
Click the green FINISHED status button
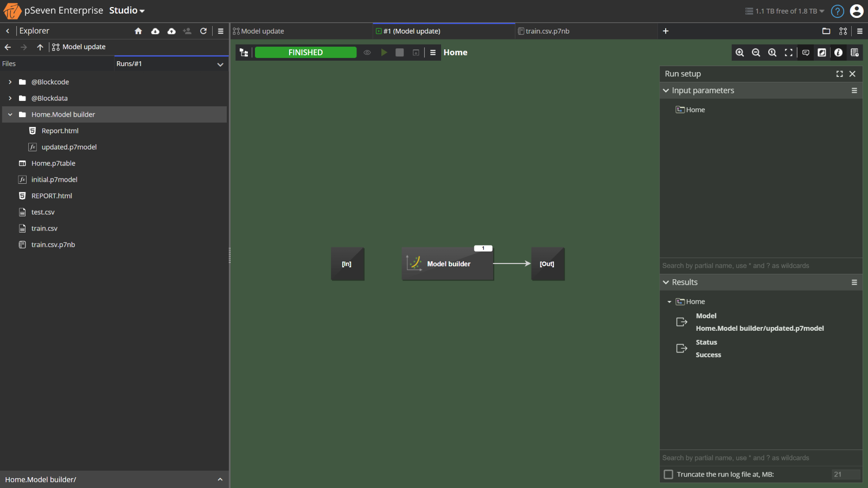[305, 52]
